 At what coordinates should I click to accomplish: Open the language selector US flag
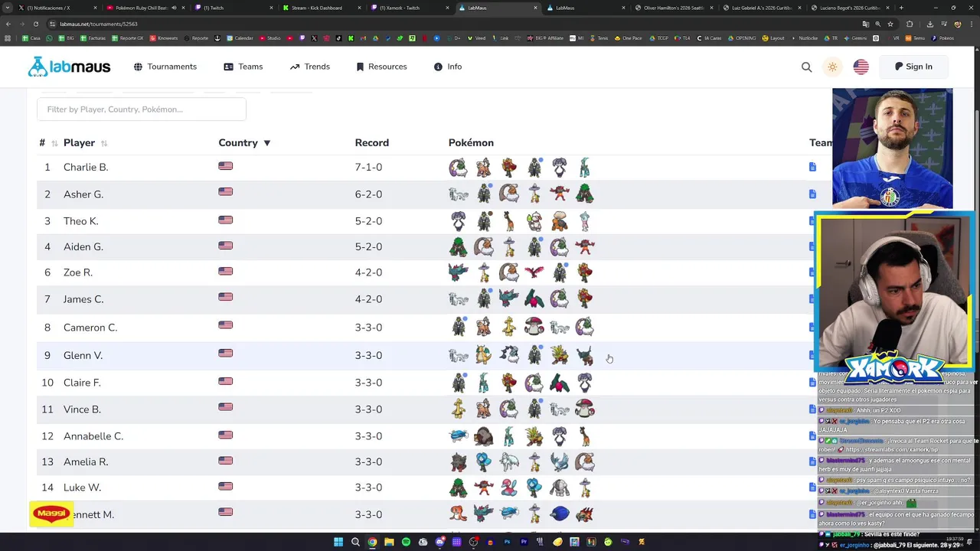(x=861, y=67)
